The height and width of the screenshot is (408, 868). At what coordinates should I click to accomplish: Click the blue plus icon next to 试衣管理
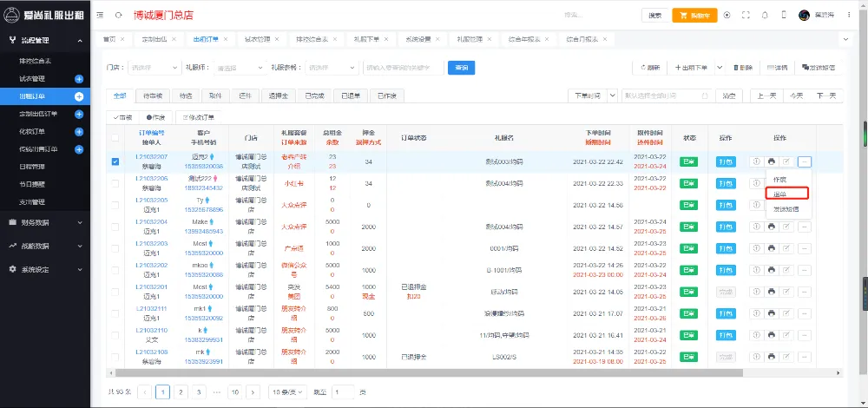[x=79, y=79]
